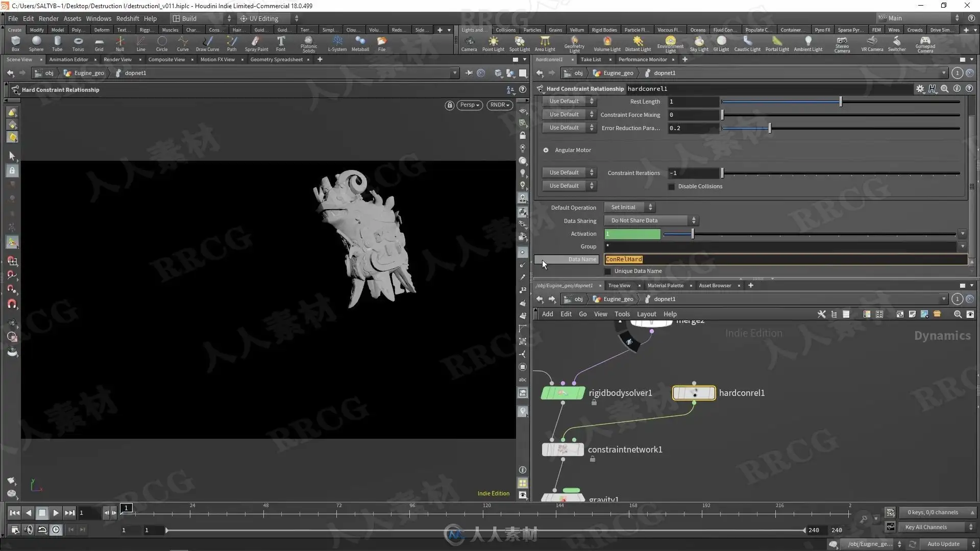
Task: Click the Rest Length slider handle
Action: pyautogui.click(x=841, y=102)
